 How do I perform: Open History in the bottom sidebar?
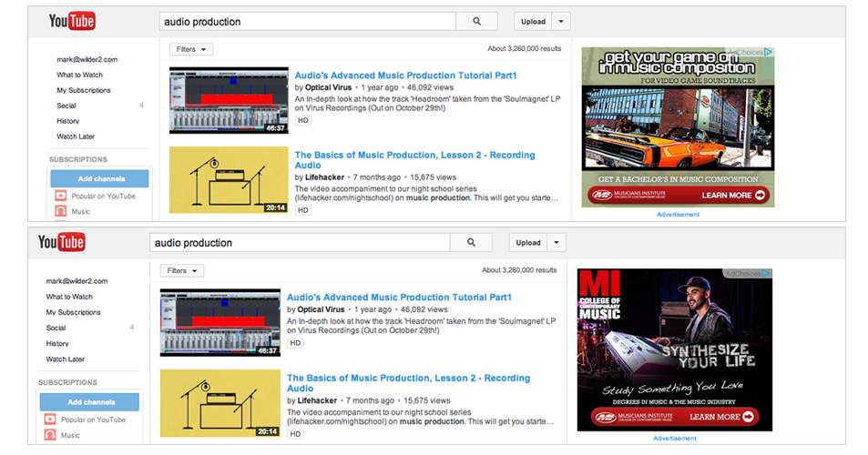point(57,343)
